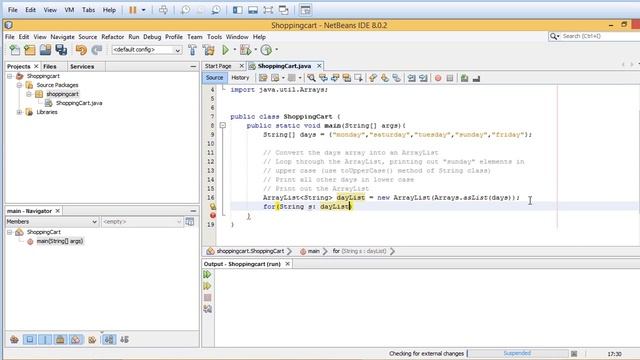
Task: Click the History view button
Action: tap(240, 78)
